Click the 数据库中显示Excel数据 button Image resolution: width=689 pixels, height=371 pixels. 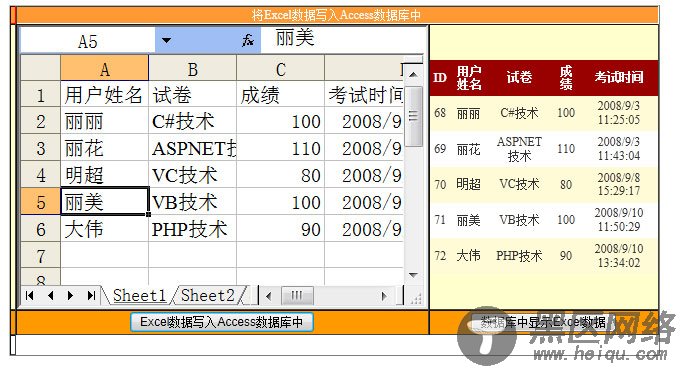click(543, 323)
